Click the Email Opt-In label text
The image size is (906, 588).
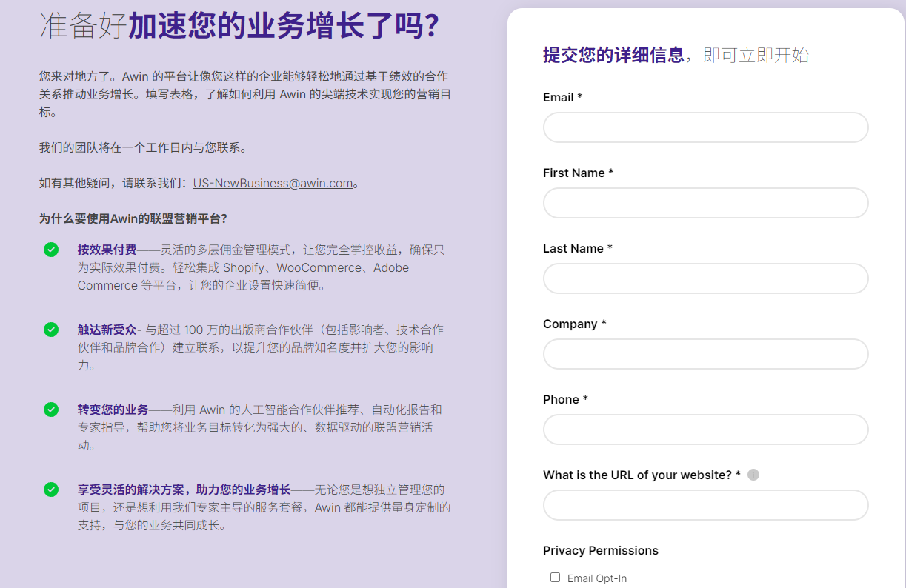(597, 578)
